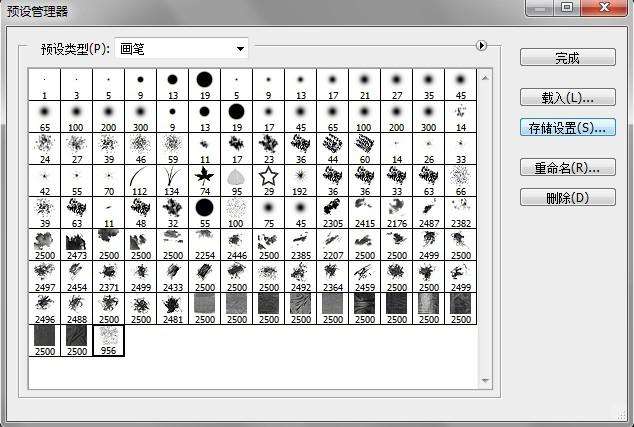This screenshot has height=427, width=634.
Task: Click the 删除(D) button
Action: tap(568, 197)
